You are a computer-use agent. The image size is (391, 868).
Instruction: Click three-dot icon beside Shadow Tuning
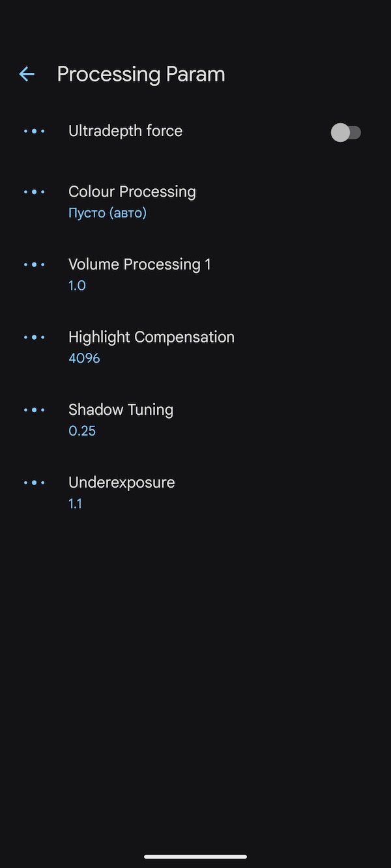(x=35, y=410)
